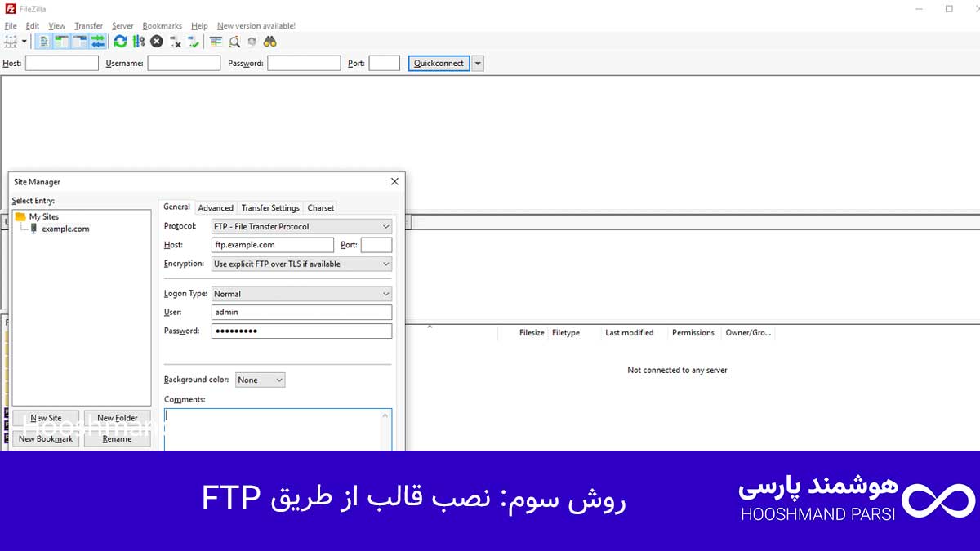The image size is (980, 551).
Task: Click the Disconnect from server icon
Action: pos(175,42)
